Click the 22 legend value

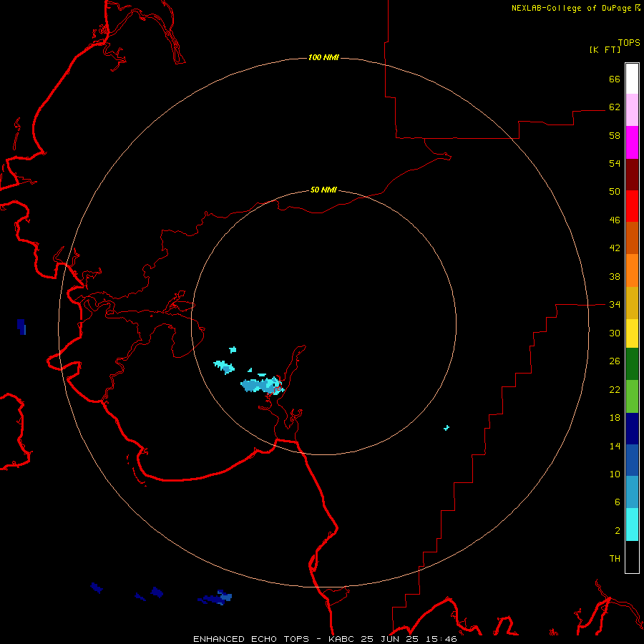[615, 390]
